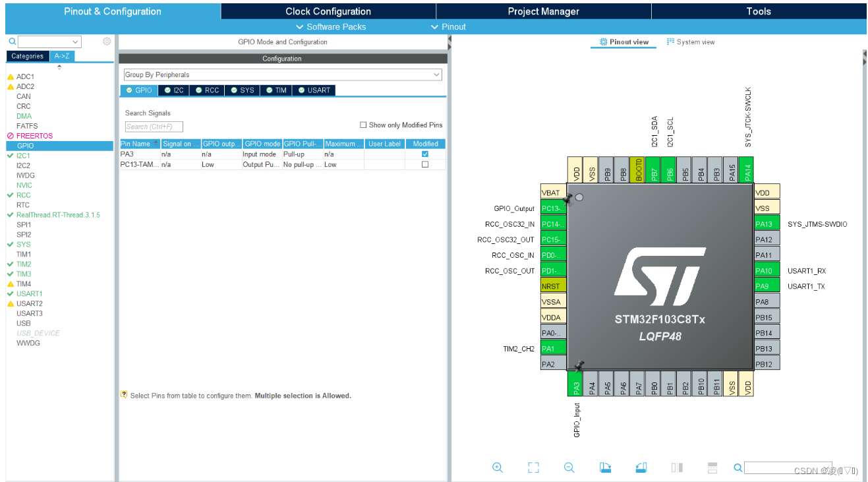
Task: Zoom in on the chip pinout view
Action: (x=498, y=467)
